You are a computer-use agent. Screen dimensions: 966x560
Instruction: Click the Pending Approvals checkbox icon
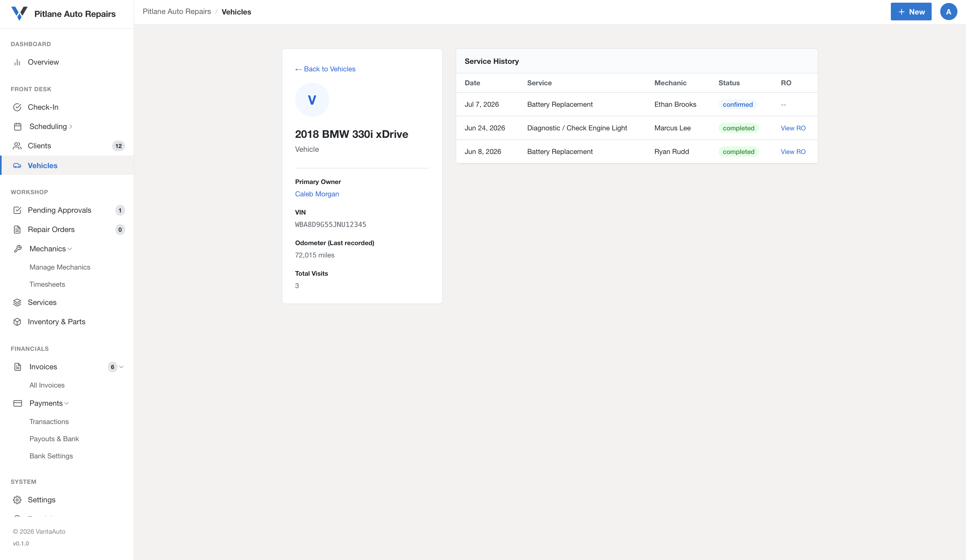(x=17, y=210)
